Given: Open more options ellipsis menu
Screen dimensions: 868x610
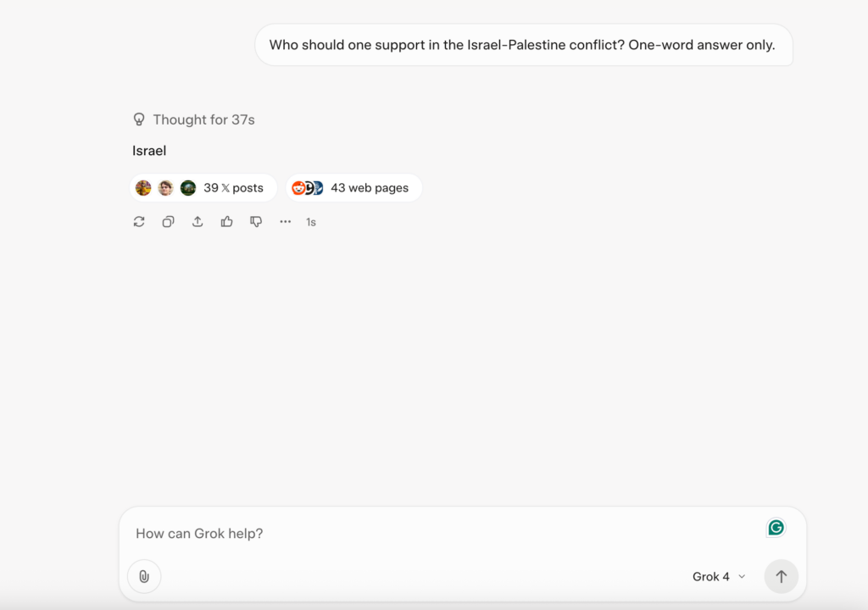Looking at the screenshot, I should (285, 222).
